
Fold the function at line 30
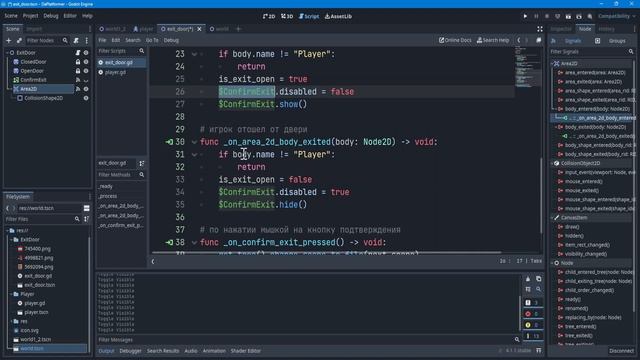point(194,142)
